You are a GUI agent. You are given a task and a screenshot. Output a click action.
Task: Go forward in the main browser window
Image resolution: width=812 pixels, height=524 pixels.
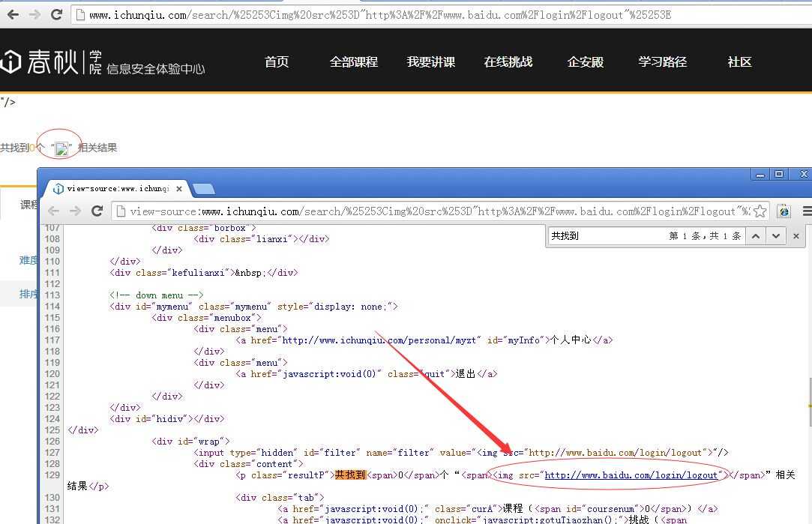point(34,14)
